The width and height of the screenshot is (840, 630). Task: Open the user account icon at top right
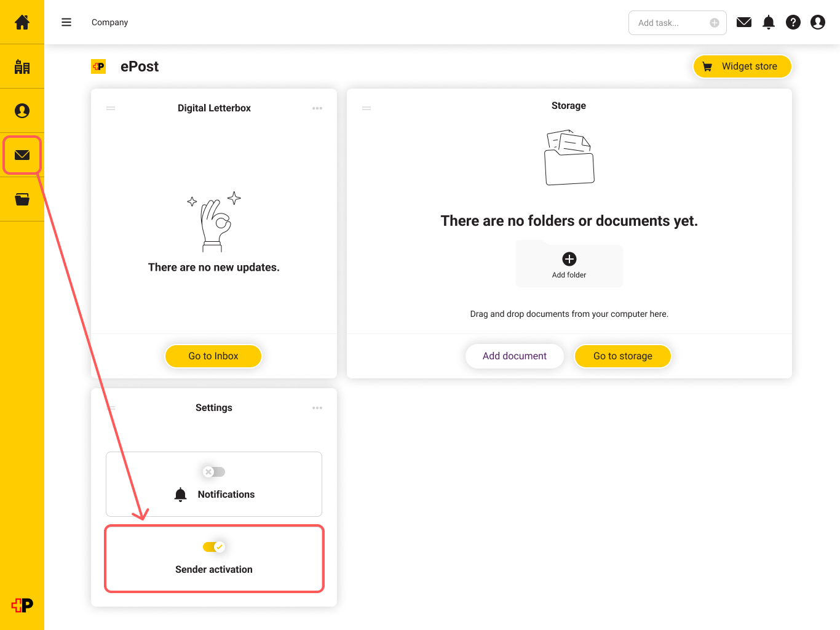pos(818,22)
